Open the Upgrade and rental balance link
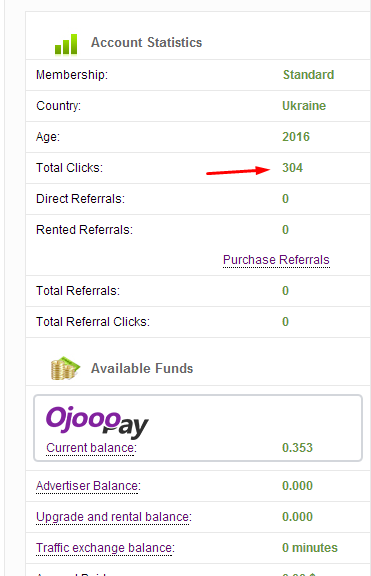371x576 pixels. tap(114, 517)
